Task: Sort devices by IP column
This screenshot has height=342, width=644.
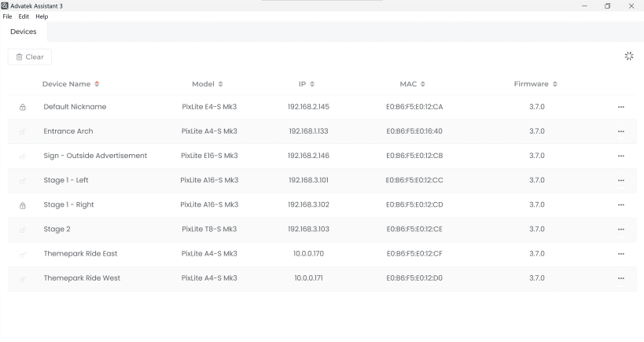Action: click(x=307, y=84)
